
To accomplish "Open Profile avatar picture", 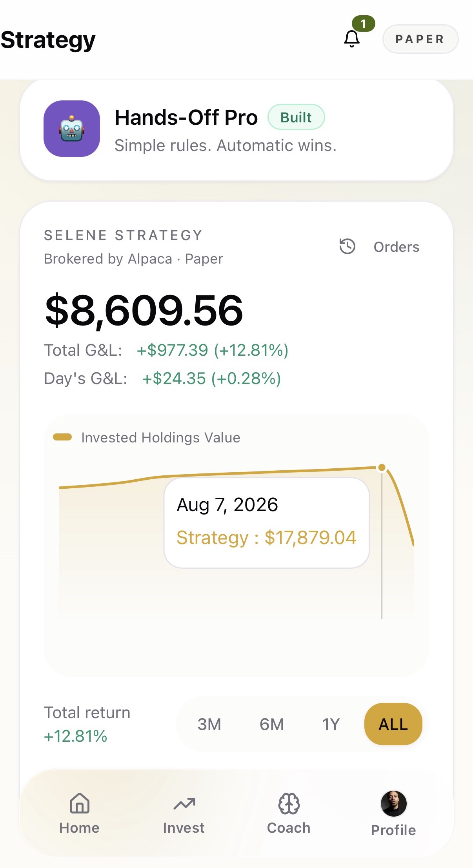I will (394, 803).
